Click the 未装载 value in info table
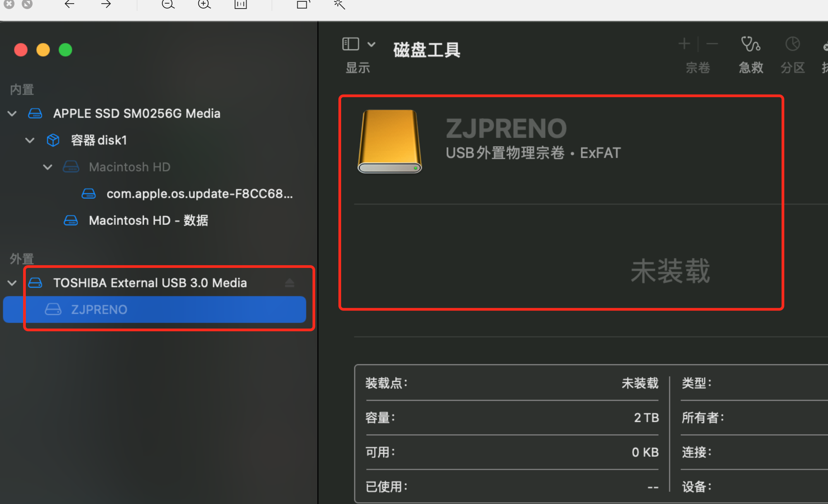This screenshot has height=504, width=828. coord(640,383)
